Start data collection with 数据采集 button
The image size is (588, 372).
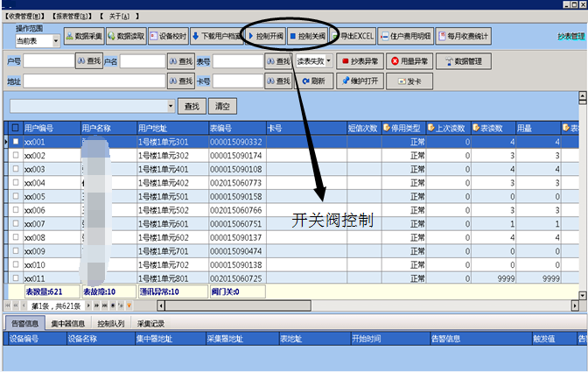pos(84,36)
